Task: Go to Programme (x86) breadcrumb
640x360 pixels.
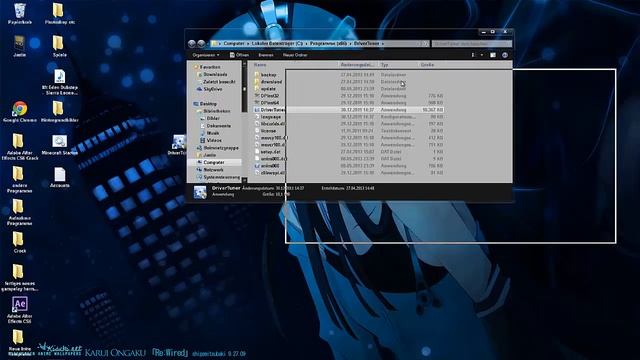Action: coord(328,43)
